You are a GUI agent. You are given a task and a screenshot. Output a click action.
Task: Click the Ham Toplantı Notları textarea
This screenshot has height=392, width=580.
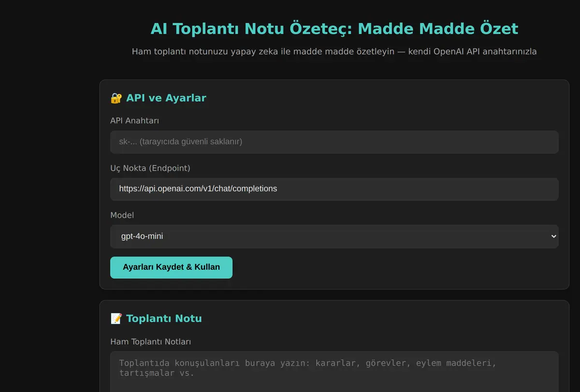pyautogui.click(x=334, y=372)
